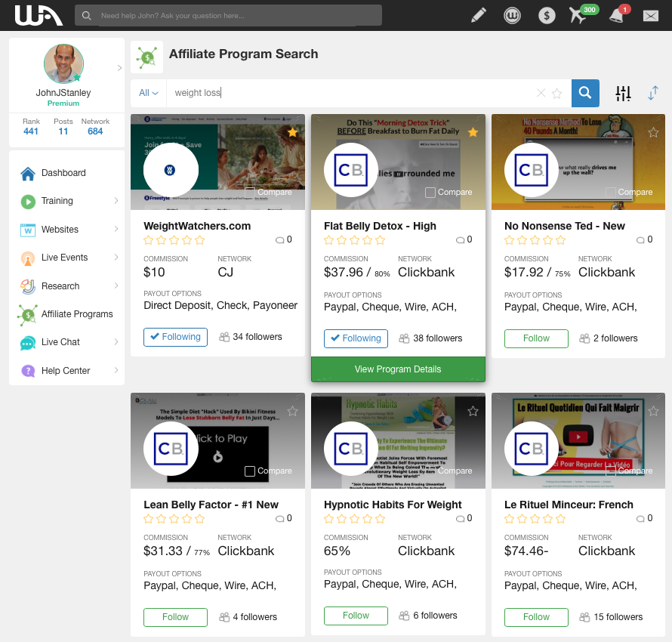Image resolution: width=672 pixels, height=642 pixels.
Task: Click the Affiliate Program Search header icon
Action: point(147,57)
